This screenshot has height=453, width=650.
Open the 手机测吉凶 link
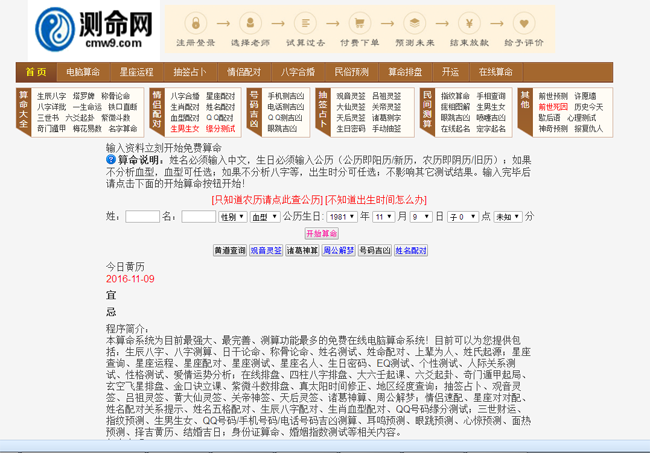click(x=286, y=96)
